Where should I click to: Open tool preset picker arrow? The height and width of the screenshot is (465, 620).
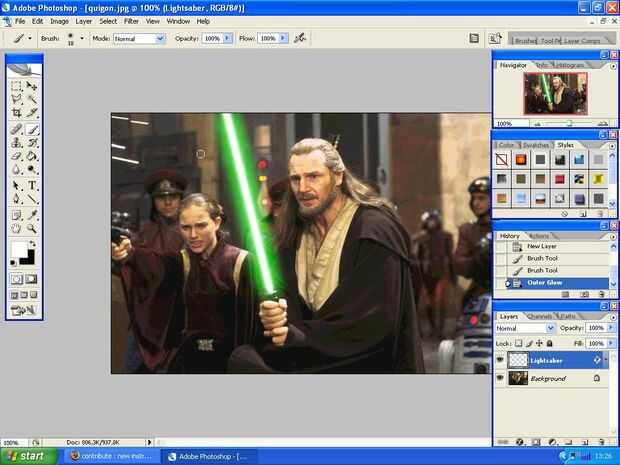pyautogui.click(x=30, y=38)
